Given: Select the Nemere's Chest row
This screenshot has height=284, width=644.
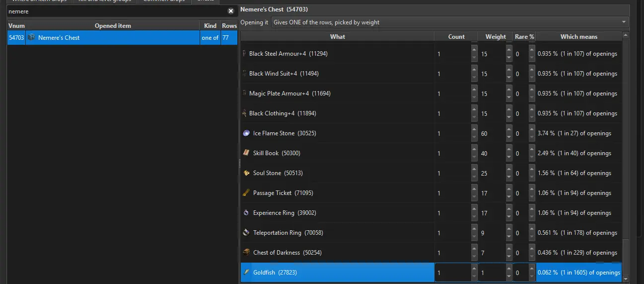Looking at the screenshot, I should click(123, 37).
